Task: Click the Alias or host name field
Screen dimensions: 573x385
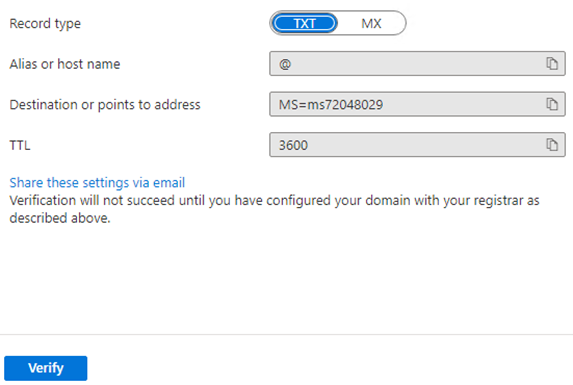Action: coord(417,64)
